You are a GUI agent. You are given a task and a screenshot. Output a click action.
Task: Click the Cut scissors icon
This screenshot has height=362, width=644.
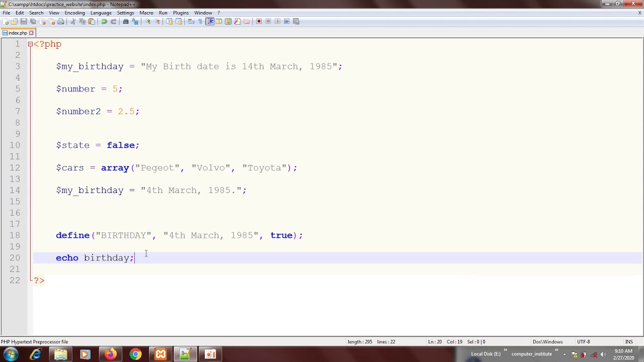pyautogui.click(x=73, y=21)
